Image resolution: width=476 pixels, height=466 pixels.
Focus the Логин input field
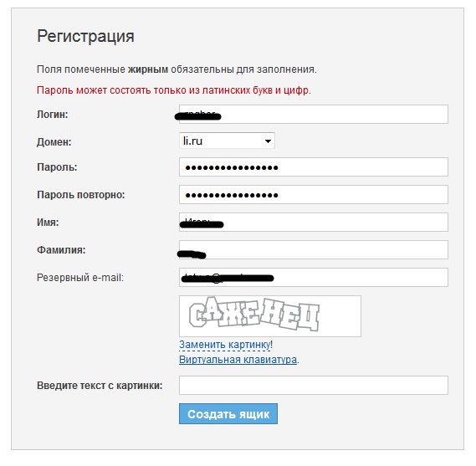313,114
